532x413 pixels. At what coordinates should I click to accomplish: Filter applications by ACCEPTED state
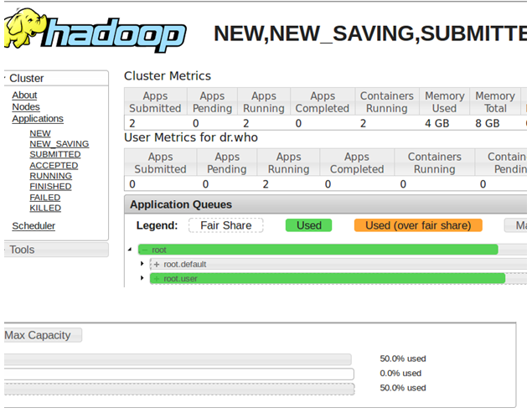tap(54, 165)
